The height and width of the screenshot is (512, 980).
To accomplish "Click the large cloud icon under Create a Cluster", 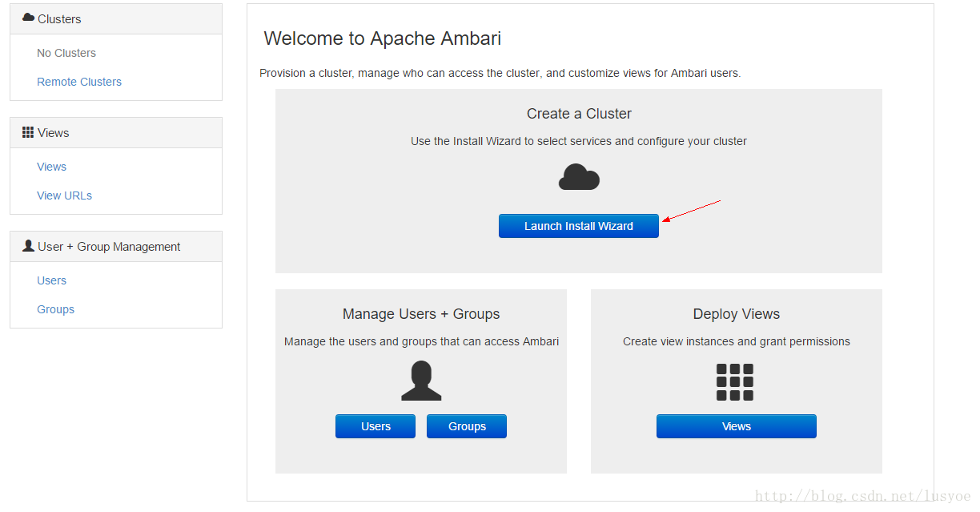I will pos(579,177).
